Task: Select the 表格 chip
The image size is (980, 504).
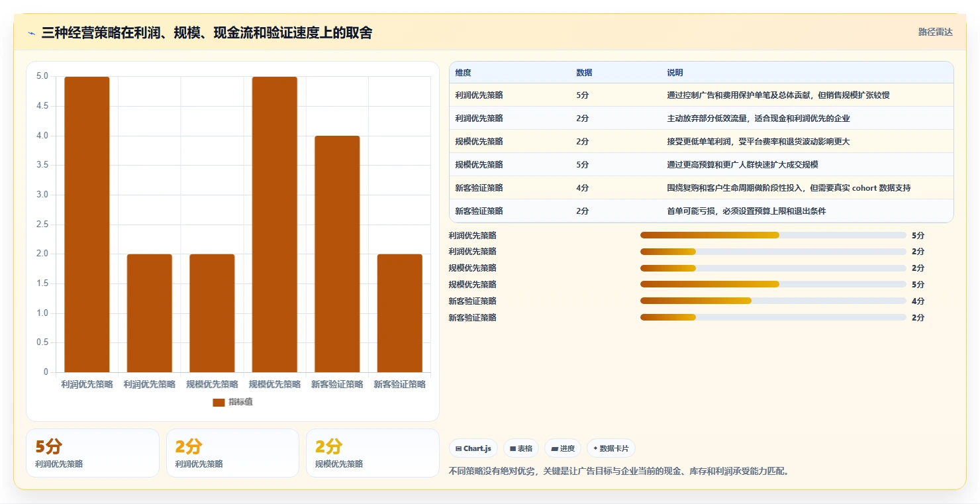Action: [x=521, y=448]
